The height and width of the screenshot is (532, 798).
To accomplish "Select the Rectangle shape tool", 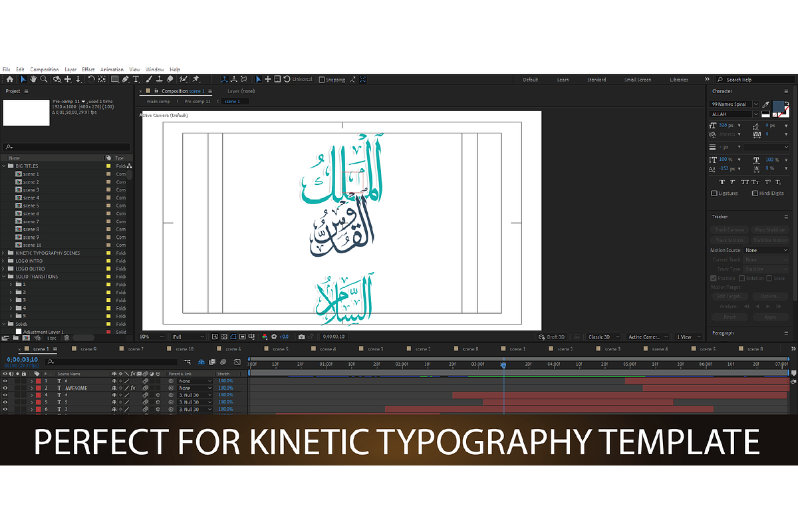I will click(115, 79).
